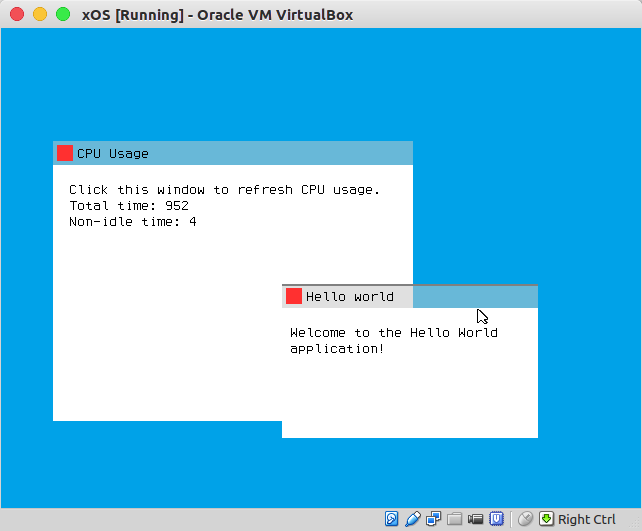Click the yellow minimize window button
The height and width of the screenshot is (531, 642).
(40, 14)
